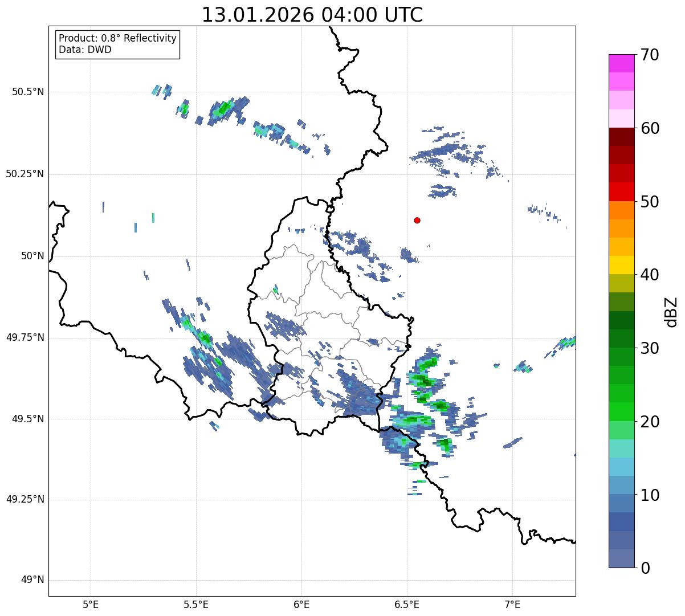Click the dark maroon colorbar segment below 60

(621, 137)
